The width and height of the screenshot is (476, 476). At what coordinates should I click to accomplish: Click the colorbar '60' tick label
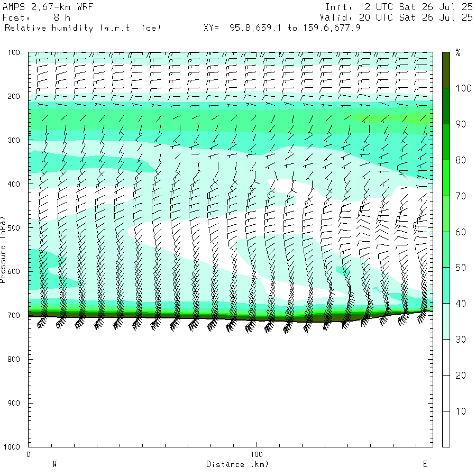tap(461, 232)
